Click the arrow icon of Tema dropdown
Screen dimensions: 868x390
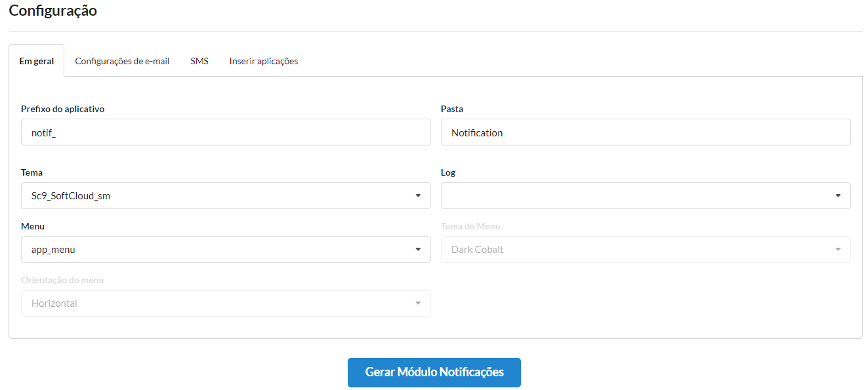418,195
